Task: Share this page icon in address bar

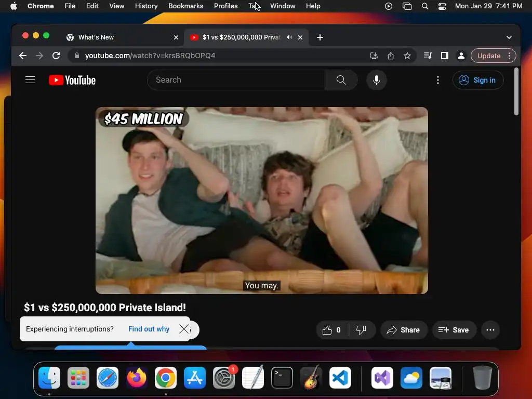Action: [x=391, y=56]
